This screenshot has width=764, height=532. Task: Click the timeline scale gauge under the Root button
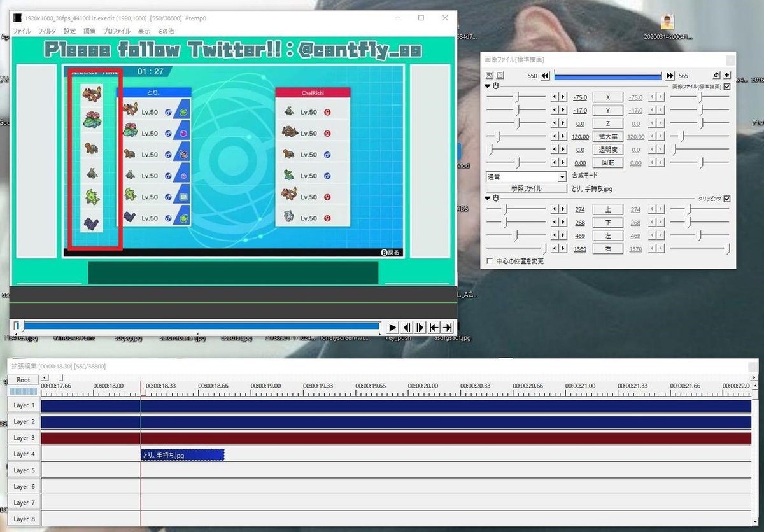(23, 391)
